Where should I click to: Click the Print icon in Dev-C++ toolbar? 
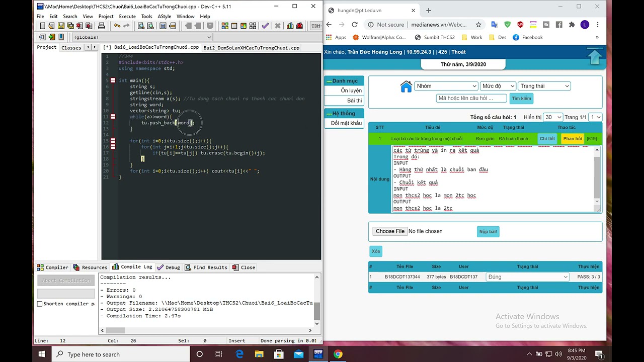[x=101, y=26]
